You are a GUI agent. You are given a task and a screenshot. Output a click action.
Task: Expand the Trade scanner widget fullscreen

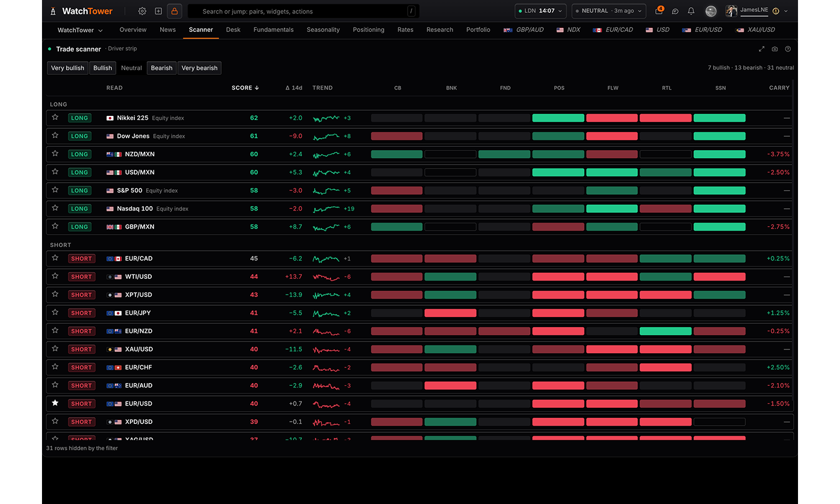click(762, 49)
